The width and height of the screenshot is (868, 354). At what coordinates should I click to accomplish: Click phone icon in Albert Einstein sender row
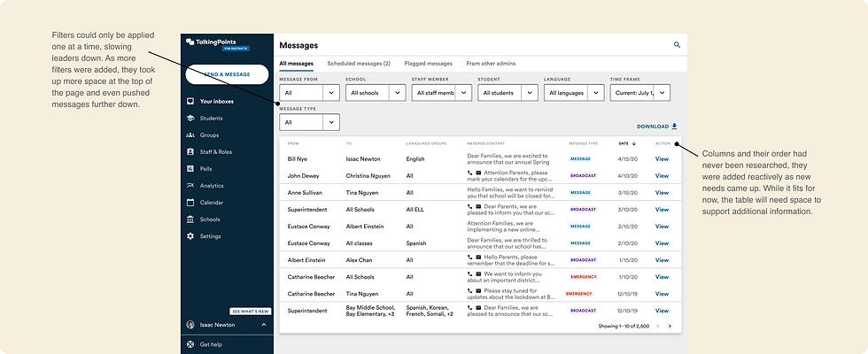470,258
